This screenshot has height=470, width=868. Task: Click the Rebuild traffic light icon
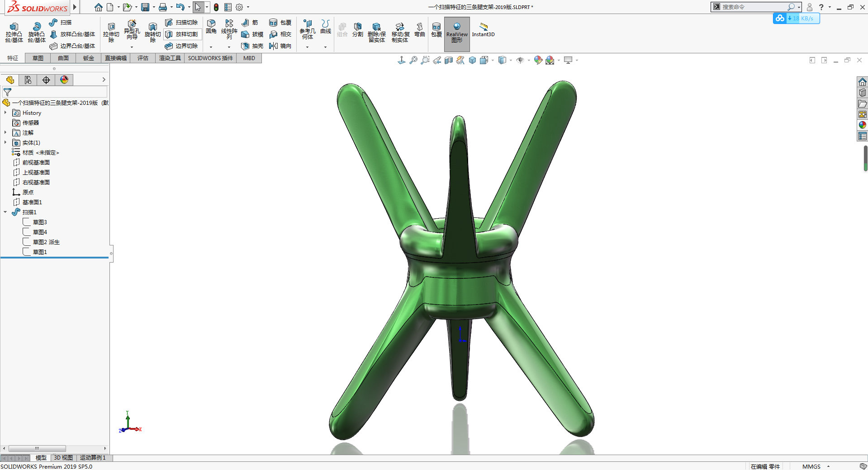(216, 7)
